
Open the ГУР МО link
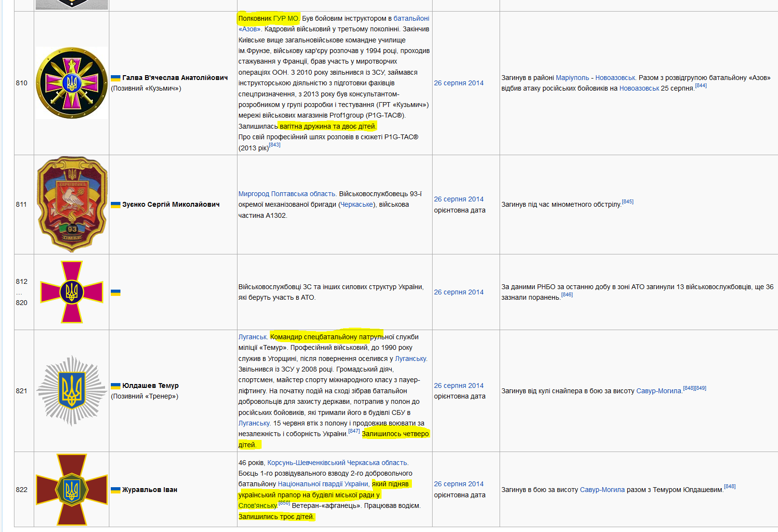(x=286, y=18)
